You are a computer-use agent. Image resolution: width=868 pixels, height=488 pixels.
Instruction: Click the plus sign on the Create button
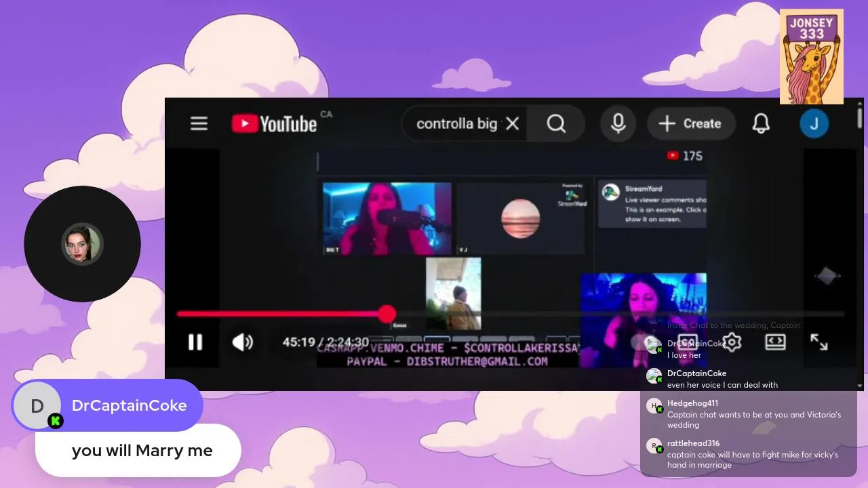point(667,123)
